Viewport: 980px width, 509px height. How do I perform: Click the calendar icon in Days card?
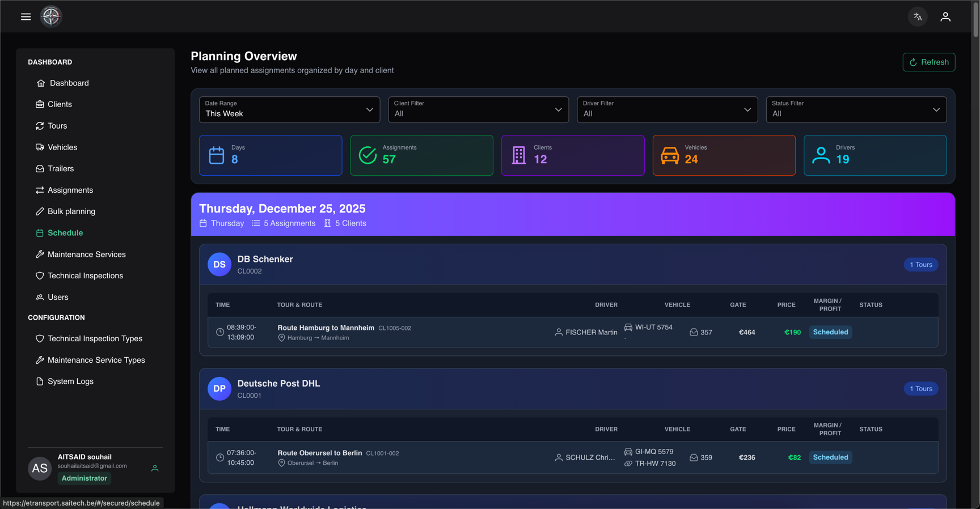[x=217, y=155]
